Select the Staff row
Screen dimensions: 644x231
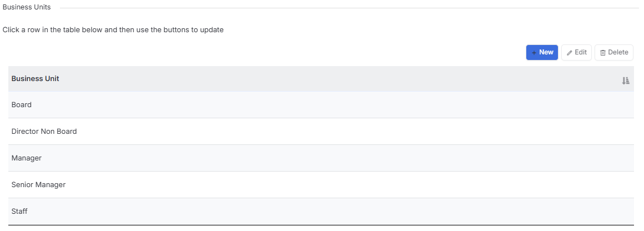(321, 211)
